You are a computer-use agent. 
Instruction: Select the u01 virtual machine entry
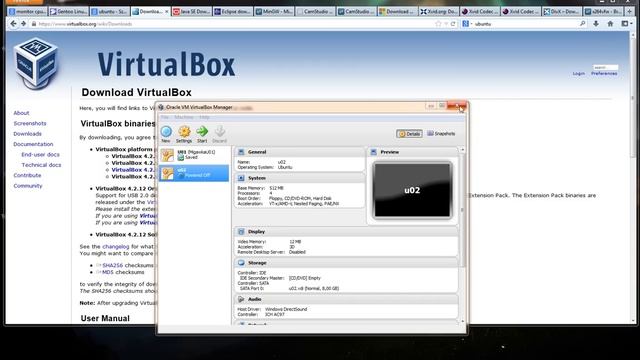(194, 155)
